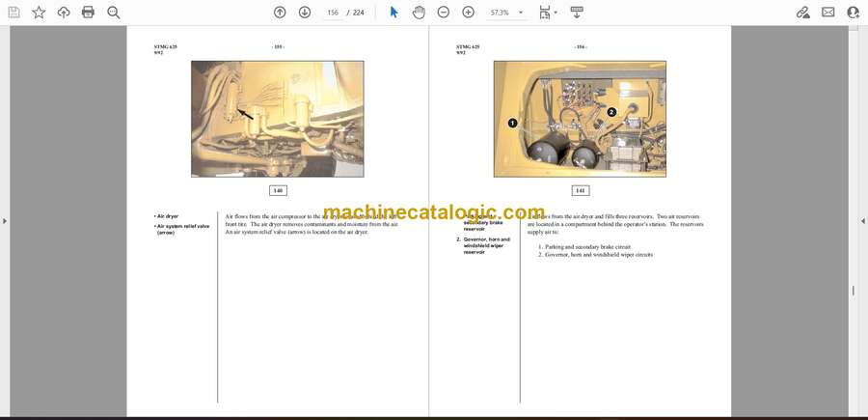Click the scrolling mode keyboard icon
The width and height of the screenshot is (868, 420).
pos(577,13)
